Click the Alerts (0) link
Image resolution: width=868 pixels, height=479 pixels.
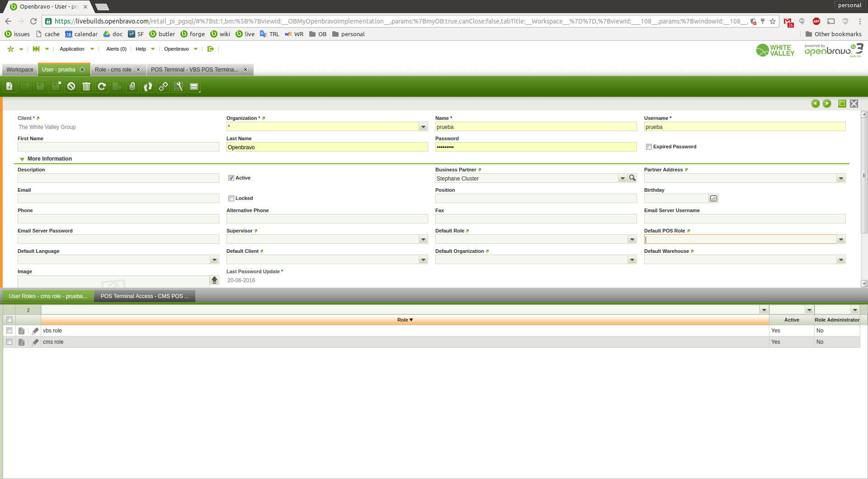pos(116,49)
